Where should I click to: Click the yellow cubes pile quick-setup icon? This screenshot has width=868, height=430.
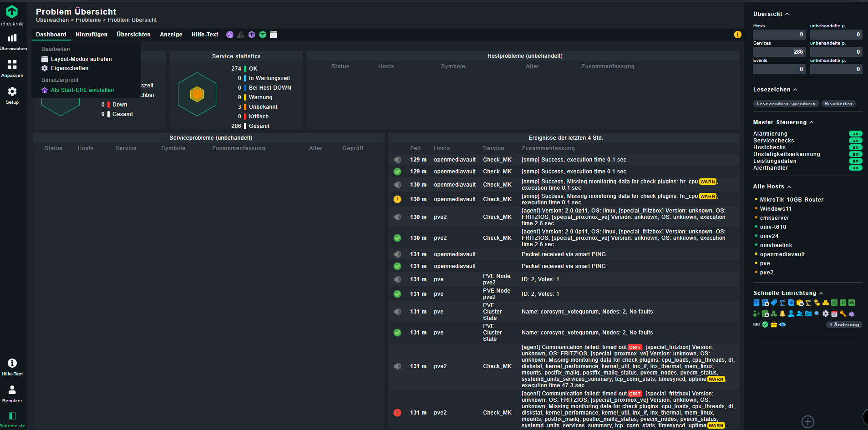coord(826,303)
